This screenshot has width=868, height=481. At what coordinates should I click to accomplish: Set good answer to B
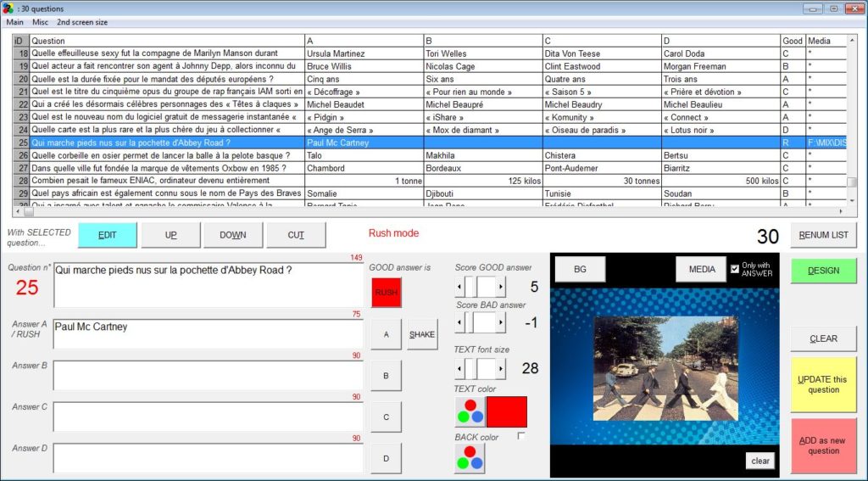tap(386, 376)
